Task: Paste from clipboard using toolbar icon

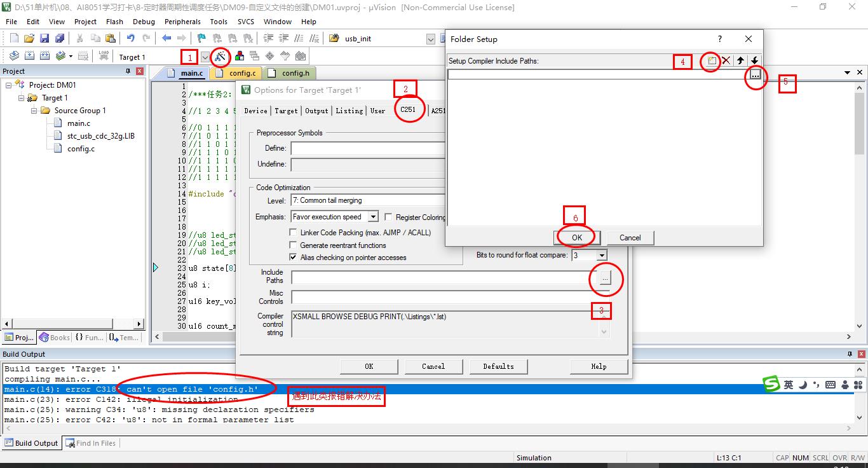Action: tap(111, 39)
